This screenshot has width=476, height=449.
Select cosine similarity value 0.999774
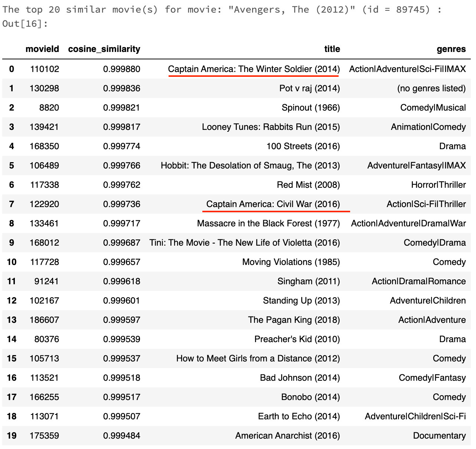pyautogui.click(x=122, y=146)
